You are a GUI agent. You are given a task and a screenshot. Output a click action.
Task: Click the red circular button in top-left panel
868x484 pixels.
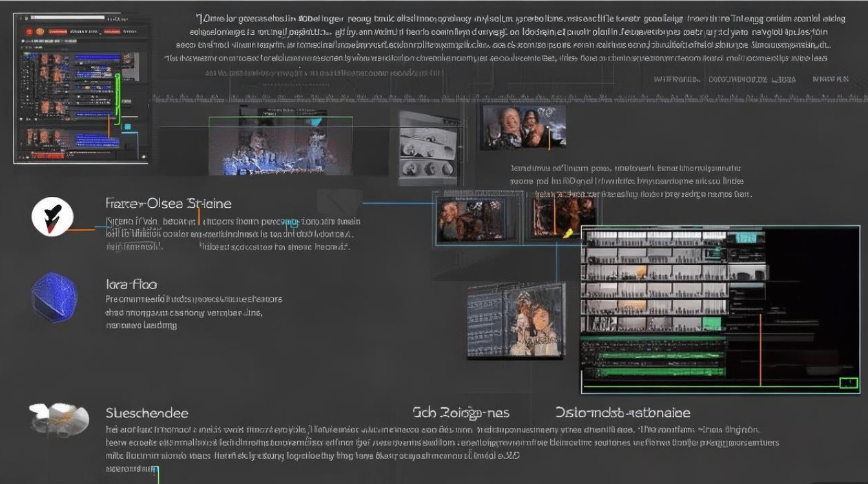(28, 31)
